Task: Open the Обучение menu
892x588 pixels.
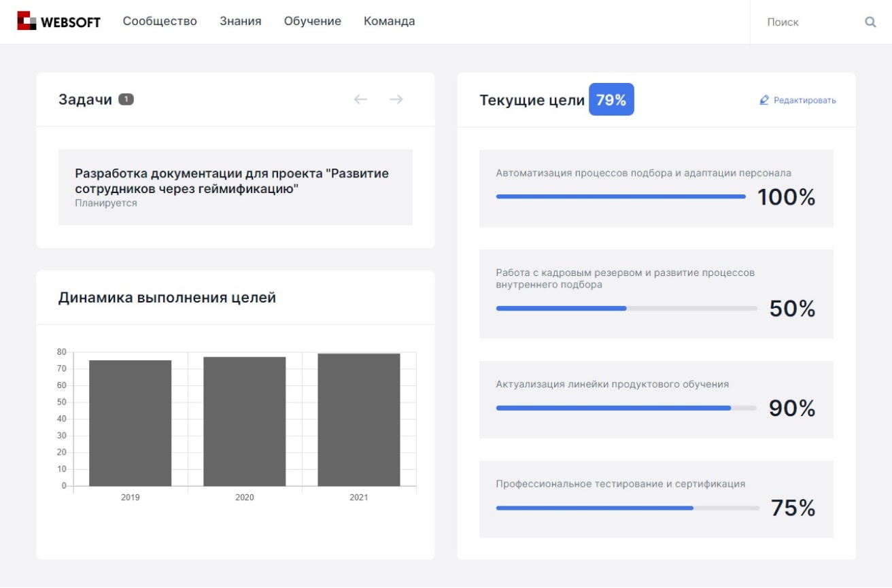Action: click(x=313, y=21)
